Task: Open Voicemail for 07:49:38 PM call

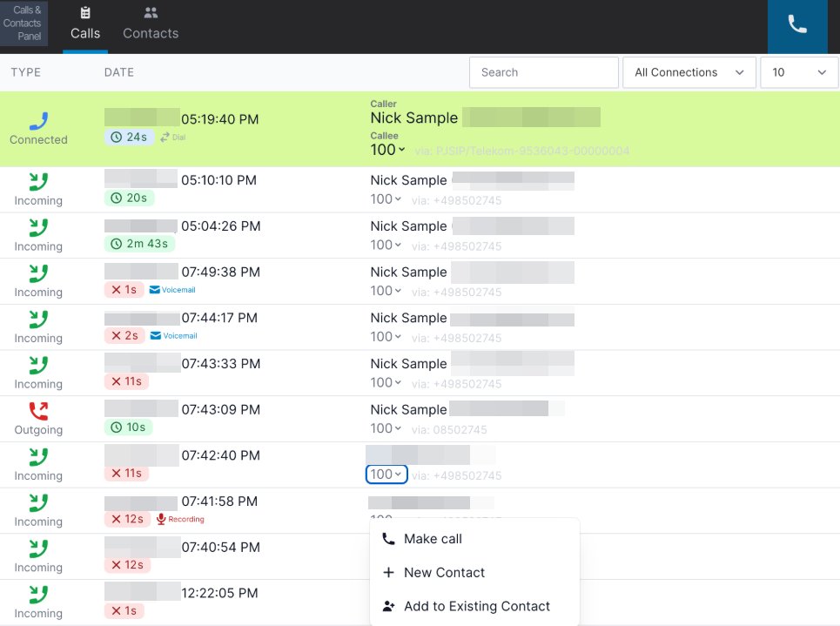Action: [x=172, y=290]
